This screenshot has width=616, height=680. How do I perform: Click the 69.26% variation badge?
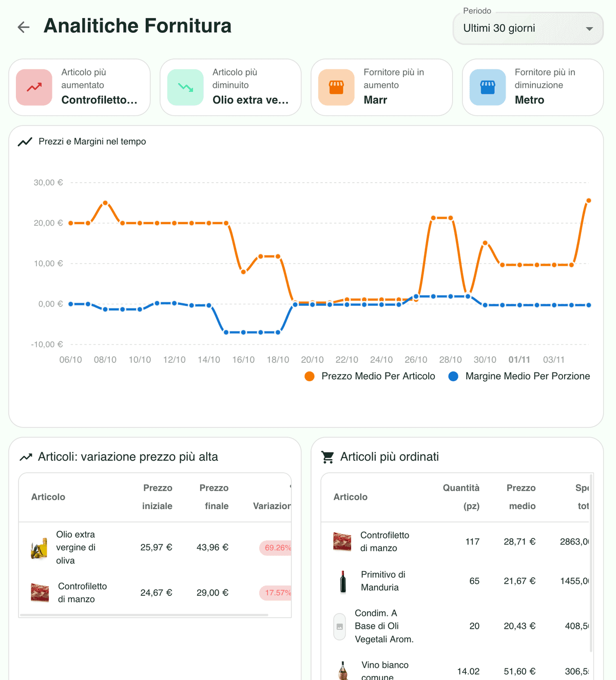pyautogui.click(x=276, y=548)
